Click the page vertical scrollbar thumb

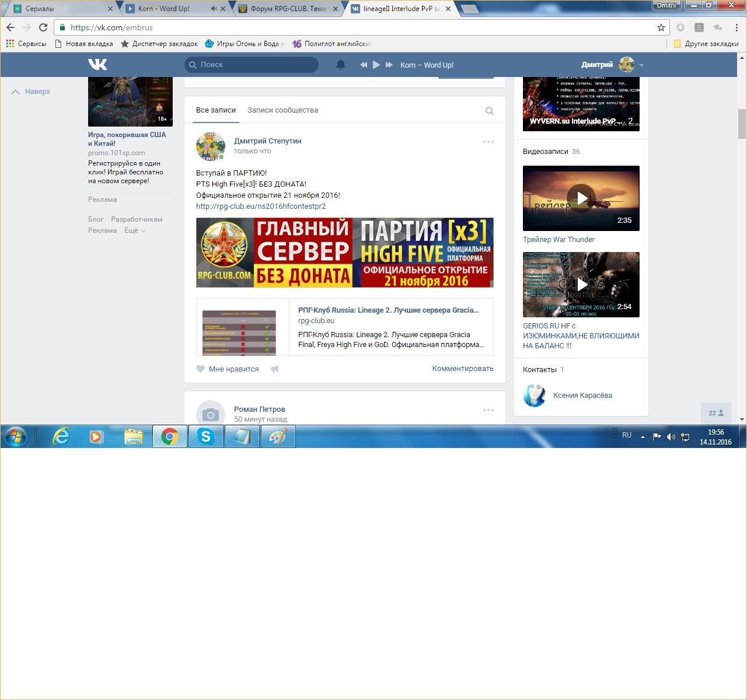click(x=742, y=124)
